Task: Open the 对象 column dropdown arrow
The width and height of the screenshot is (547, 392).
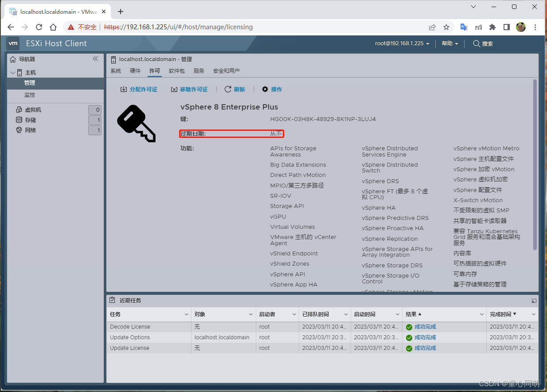Action: coord(251,314)
